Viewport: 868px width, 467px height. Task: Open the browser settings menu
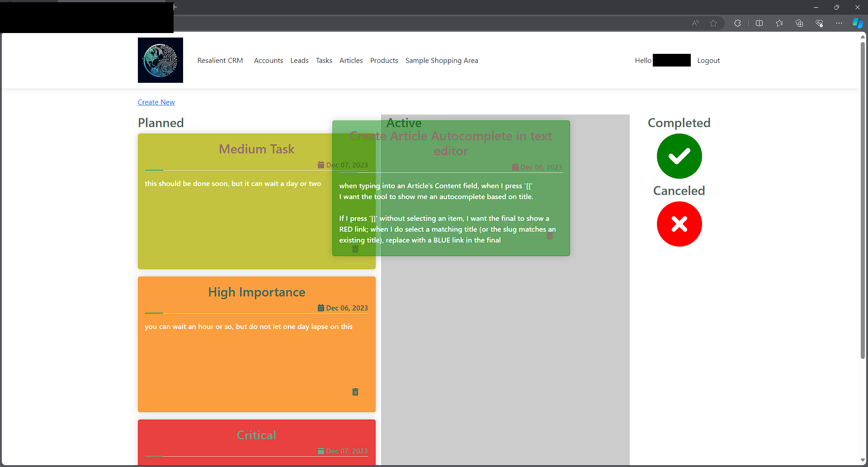click(839, 23)
